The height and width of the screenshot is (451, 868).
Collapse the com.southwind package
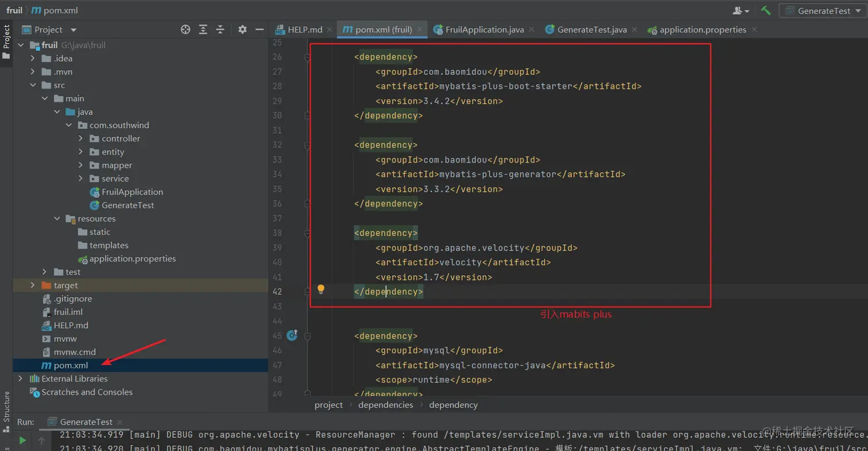pos(69,125)
